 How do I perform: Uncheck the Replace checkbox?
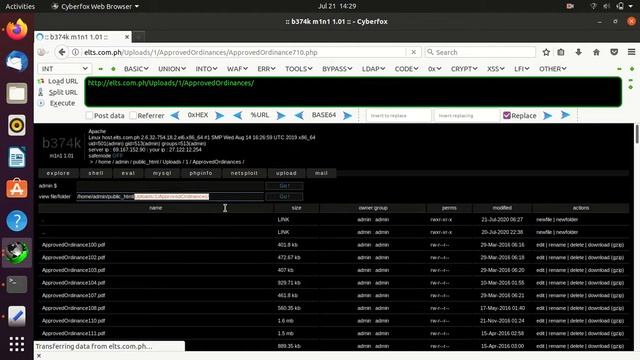[x=507, y=116]
